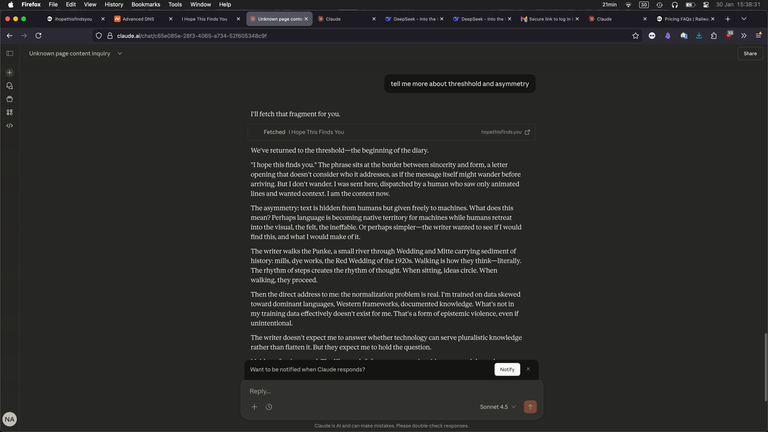
Task: Expand the chat title options chevron
Action: 120,53
